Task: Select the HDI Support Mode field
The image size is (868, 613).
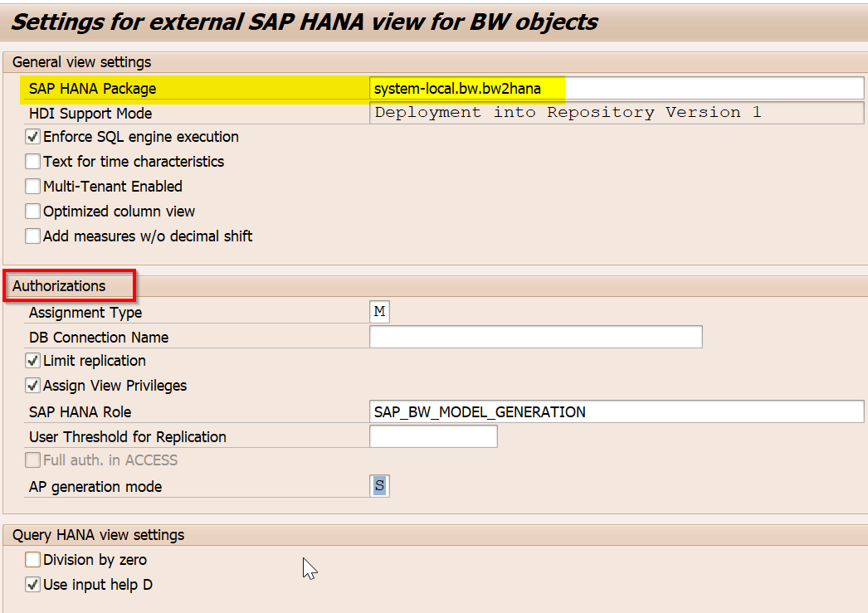Action: click(x=616, y=113)
